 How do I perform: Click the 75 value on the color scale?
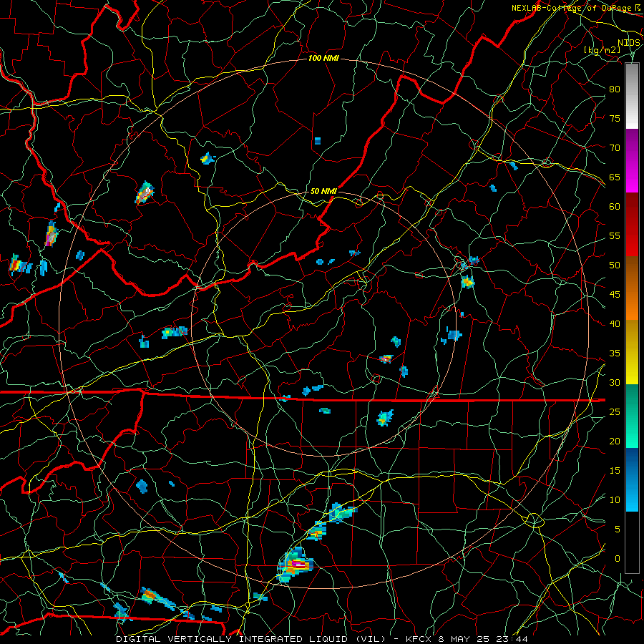point(615,118)
